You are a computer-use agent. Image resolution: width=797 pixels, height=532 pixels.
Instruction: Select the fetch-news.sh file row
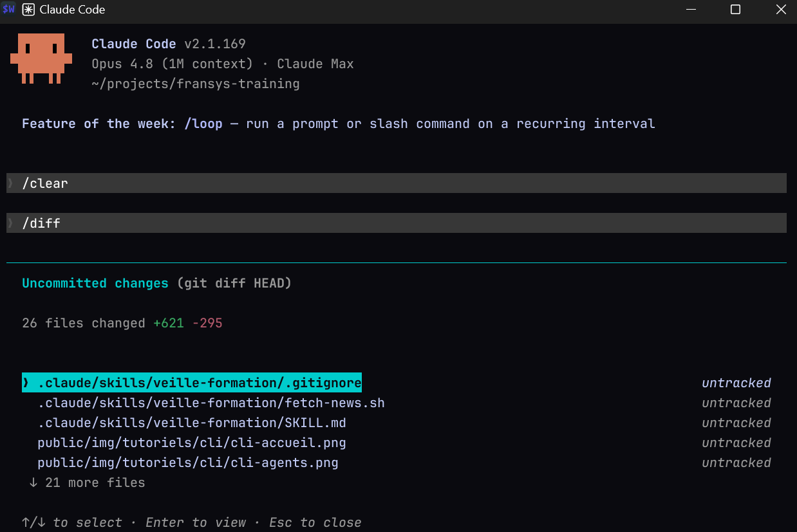pos(396,403)
